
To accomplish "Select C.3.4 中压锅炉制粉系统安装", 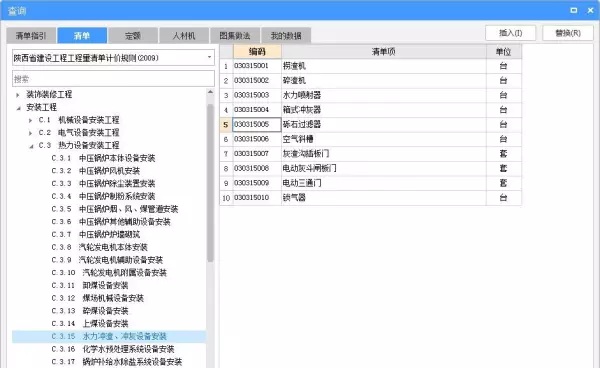I will tap(103, 196).
